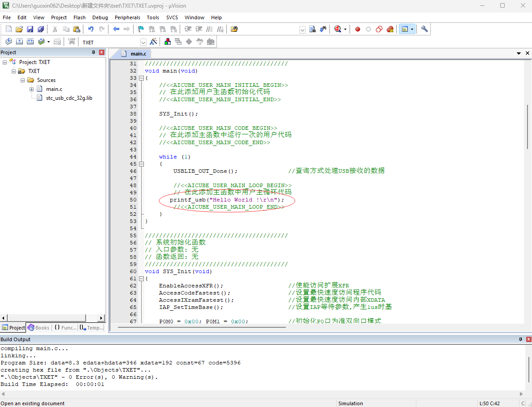Select stc_usb_cdc_32g.lib in the project tree
The width and height of the screenshot is (532, 407).
69,98
